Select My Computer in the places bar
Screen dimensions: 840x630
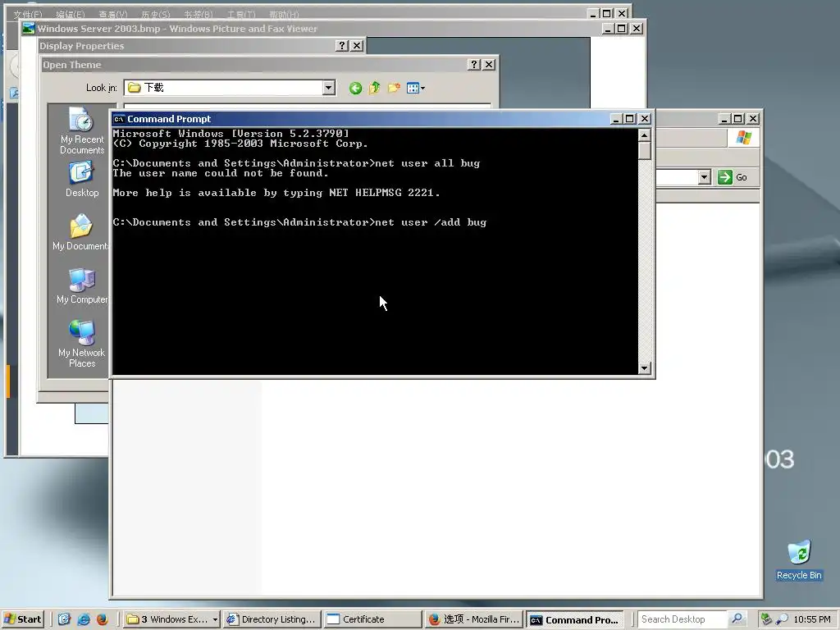point(81,286)
